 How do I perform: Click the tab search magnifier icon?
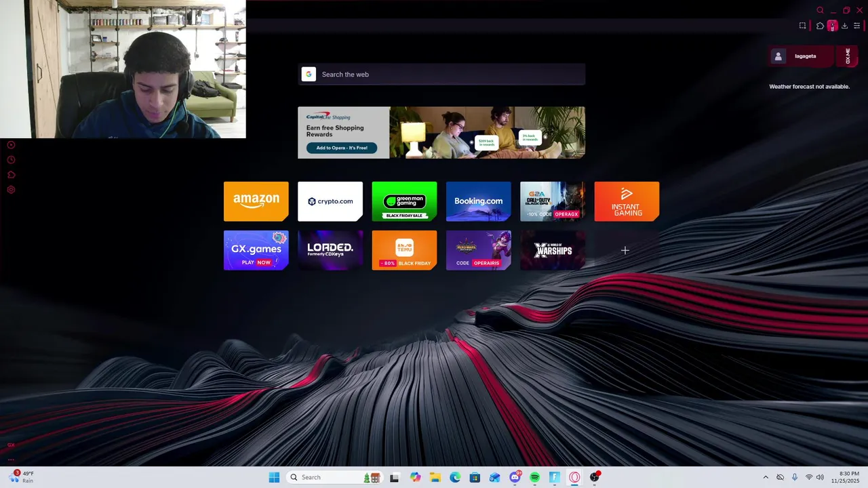click(x=820, y=10)
